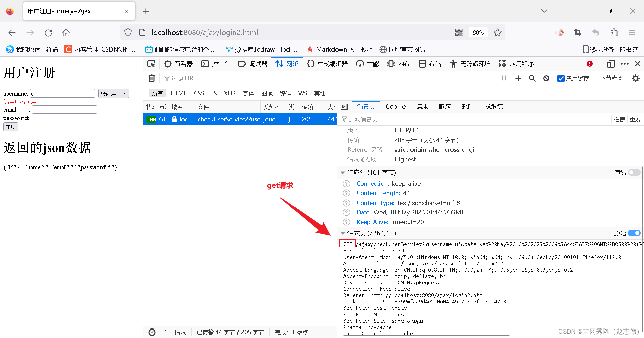Open network settings gear icon
This screenshot has height=338, width=644.
coord(635,78)
